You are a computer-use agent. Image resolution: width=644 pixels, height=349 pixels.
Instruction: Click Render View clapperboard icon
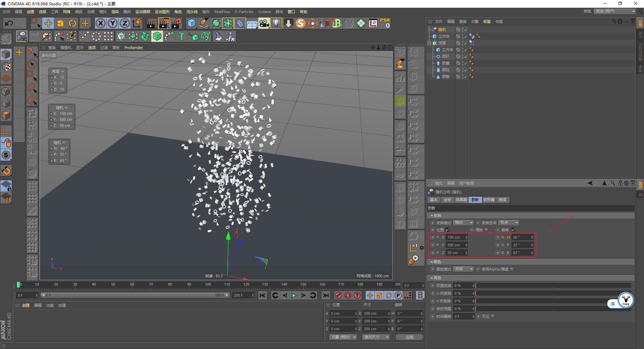pos(152,23)
